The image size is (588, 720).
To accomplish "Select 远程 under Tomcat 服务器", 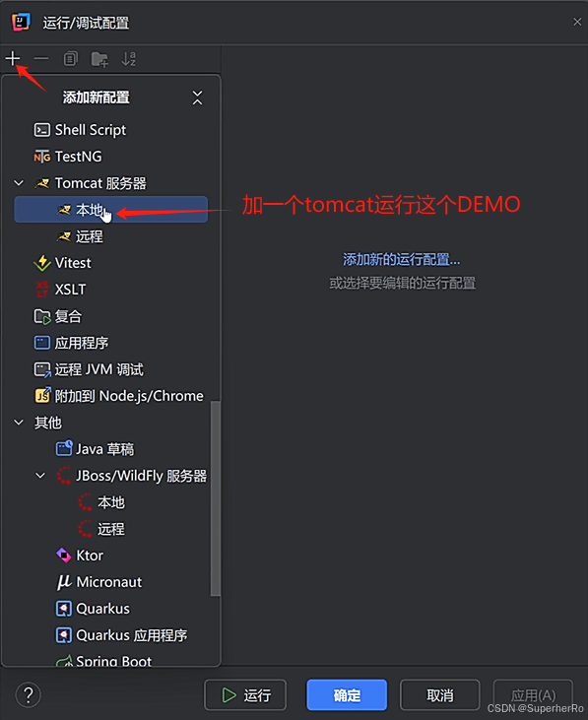I will tap(111, 236).
